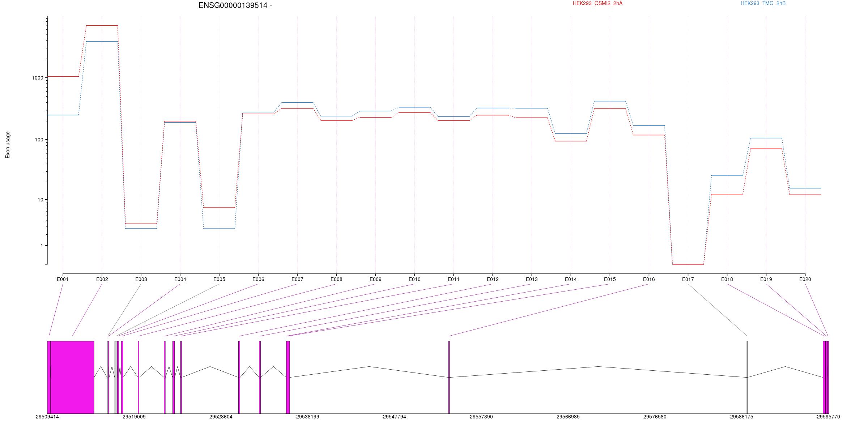
Task: Click the E007 exon label
Action: click(297, 279)
